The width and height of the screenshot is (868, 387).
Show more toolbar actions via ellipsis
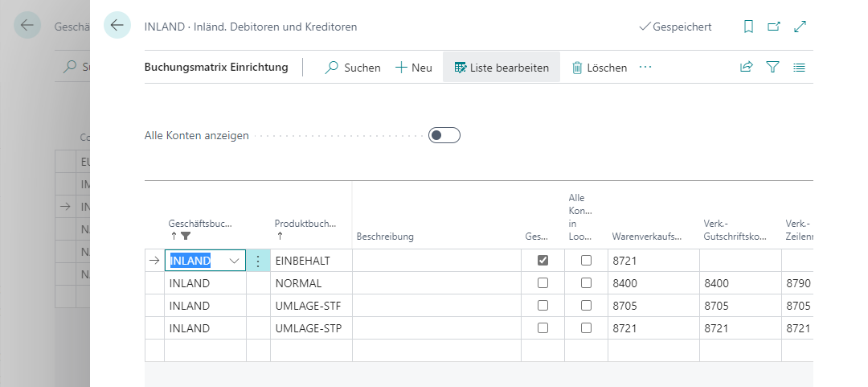coord(645,68)
